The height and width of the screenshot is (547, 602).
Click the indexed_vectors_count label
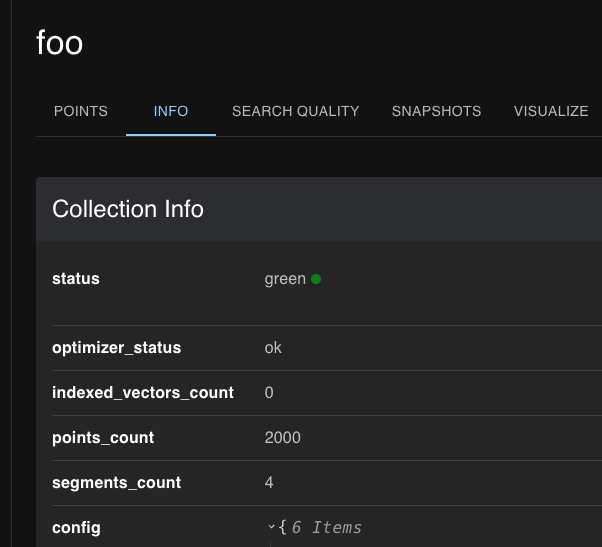143,393
